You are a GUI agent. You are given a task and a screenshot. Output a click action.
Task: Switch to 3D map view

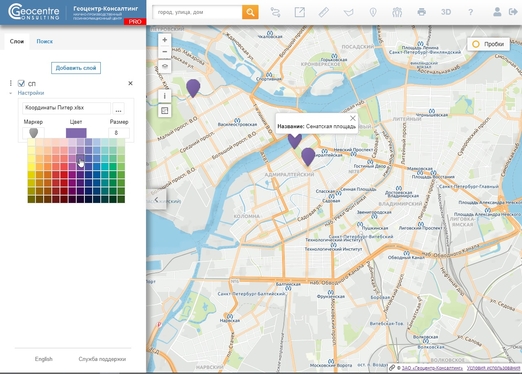(x=446, y=12)
